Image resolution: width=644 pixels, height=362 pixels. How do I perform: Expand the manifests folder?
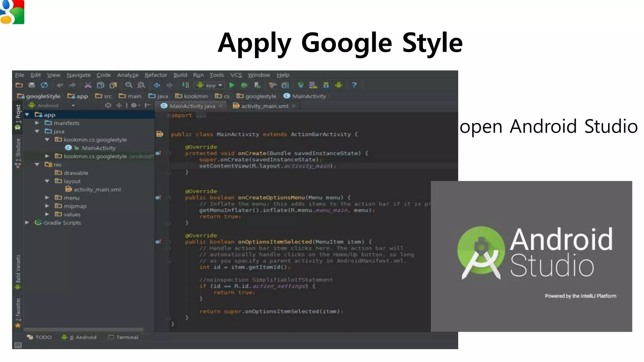37,123
